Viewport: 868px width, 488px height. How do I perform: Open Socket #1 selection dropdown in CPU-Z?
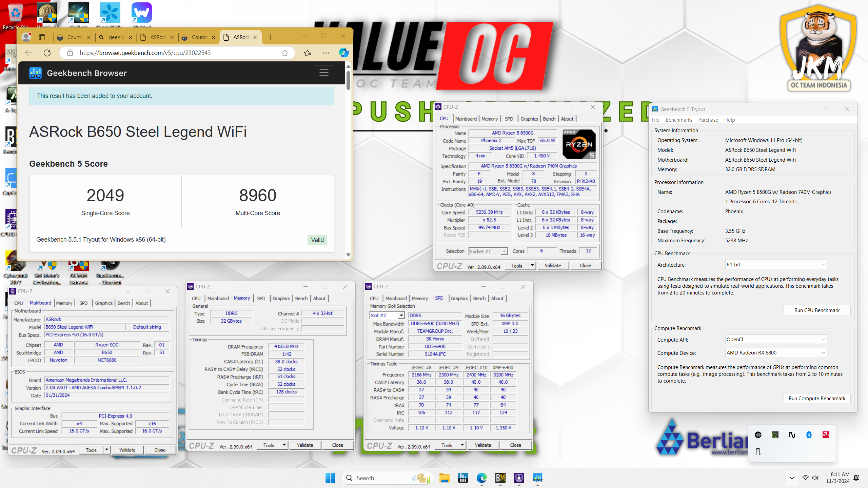(x=488, y=251)
